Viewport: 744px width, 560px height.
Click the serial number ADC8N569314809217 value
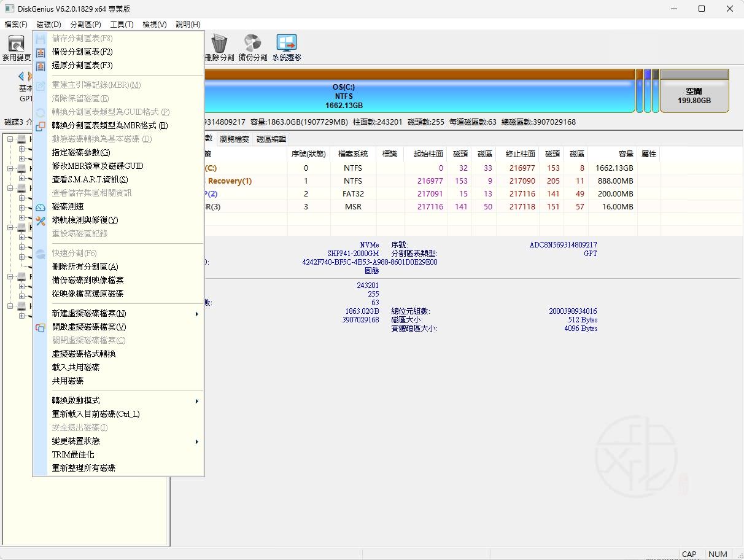tap(563, 245)
